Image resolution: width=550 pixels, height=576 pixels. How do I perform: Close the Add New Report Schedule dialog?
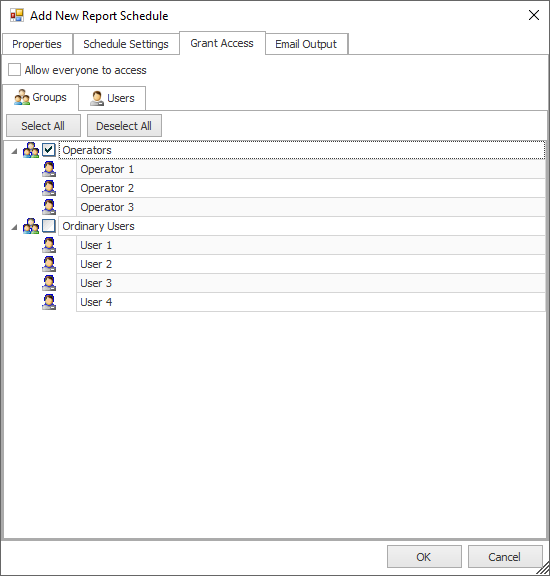tap(533, 15)
